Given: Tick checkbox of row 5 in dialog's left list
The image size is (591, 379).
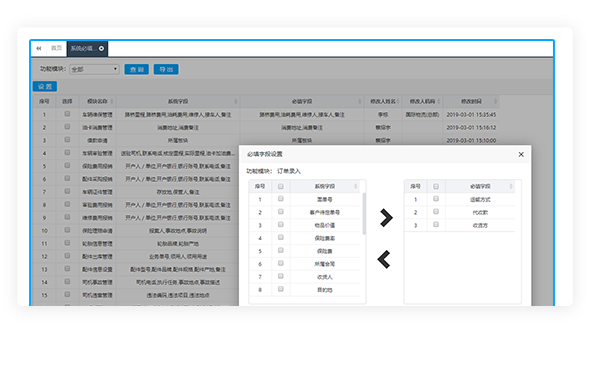Looking at the screenshot, I should pos(280,251).
